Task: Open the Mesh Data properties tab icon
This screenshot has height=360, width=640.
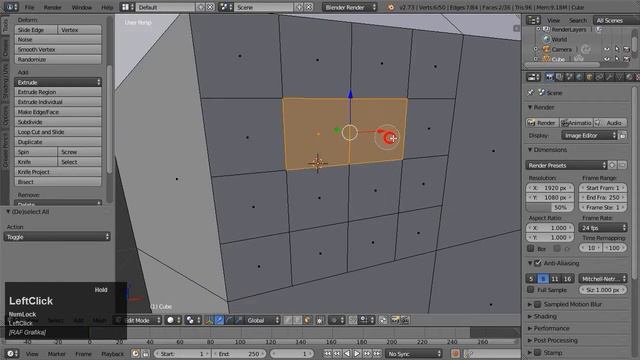Action: pyautogui.click(x=620, y=77)
